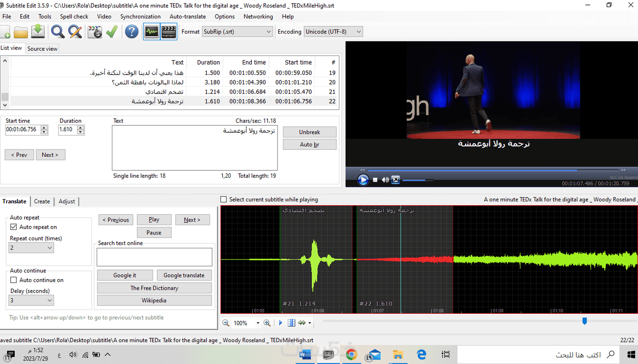Open the Replace tool icon
Viewport: 638px width, 364px height.
click(75, 32)
